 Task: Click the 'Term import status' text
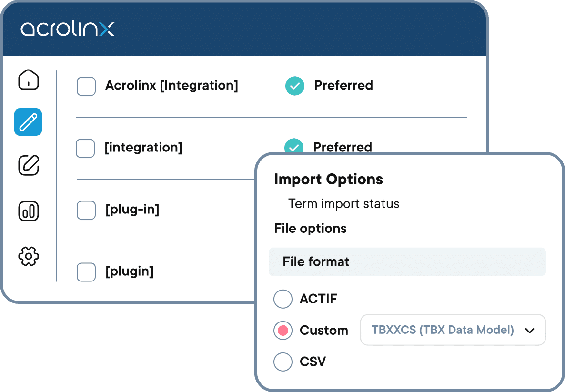pos(344,204)
